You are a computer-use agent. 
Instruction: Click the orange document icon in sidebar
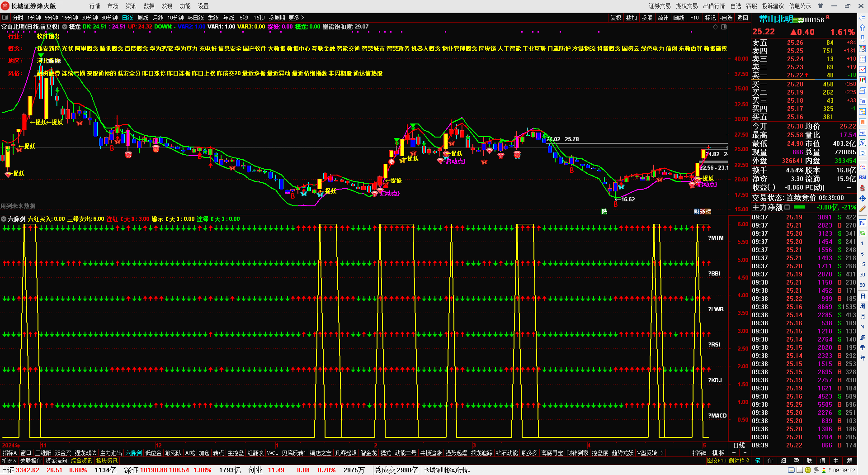[x=863, y=122]
